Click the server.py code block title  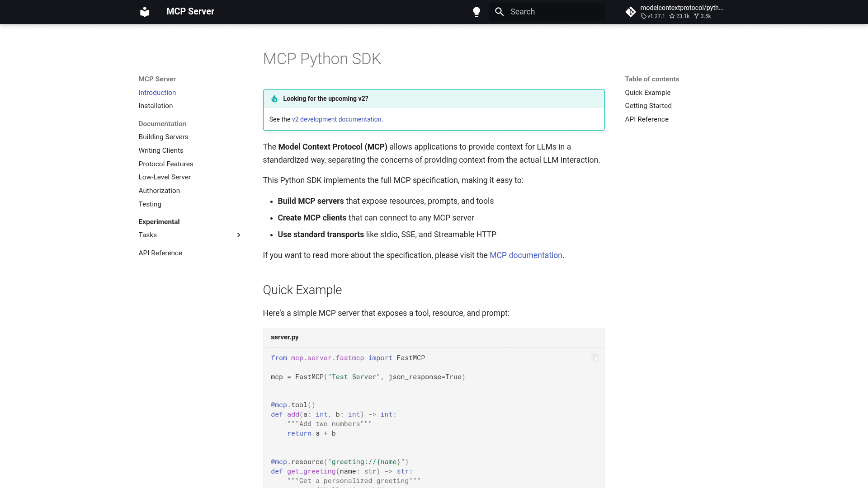pos(285,337)
